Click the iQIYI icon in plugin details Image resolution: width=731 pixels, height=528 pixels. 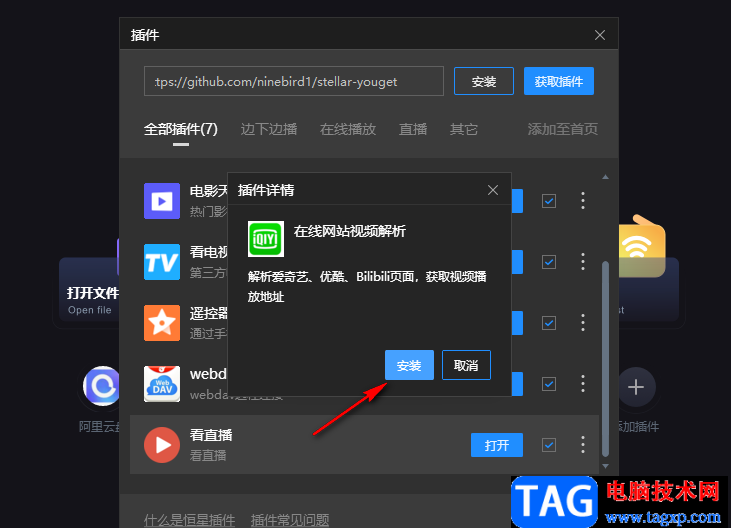(266, 239)
